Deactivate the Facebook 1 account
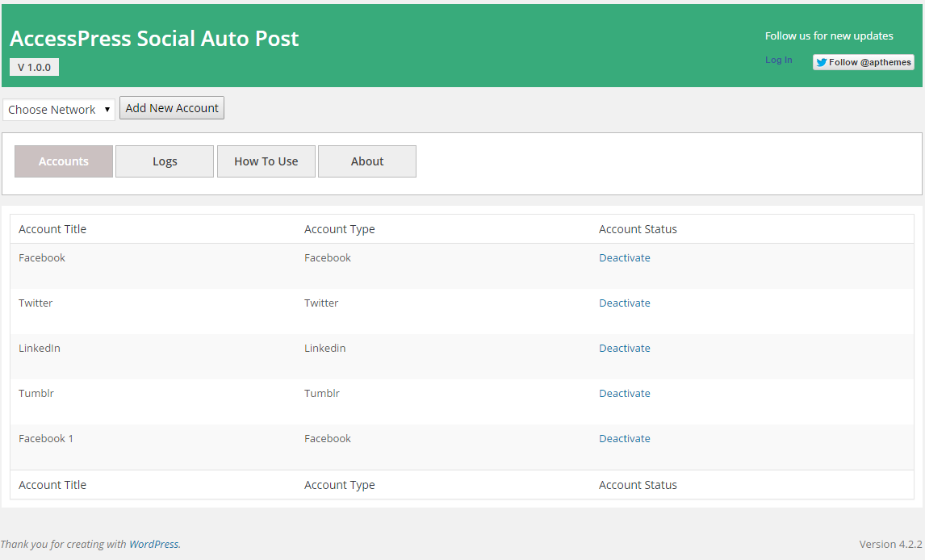The width and height of the screenshot is (925, 560). coord(624,439)
